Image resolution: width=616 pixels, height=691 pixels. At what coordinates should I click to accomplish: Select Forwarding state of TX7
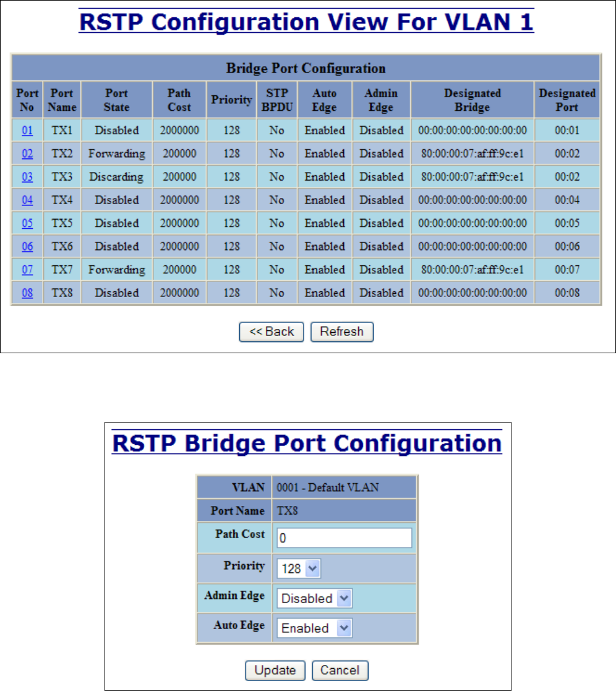point(117,270)
